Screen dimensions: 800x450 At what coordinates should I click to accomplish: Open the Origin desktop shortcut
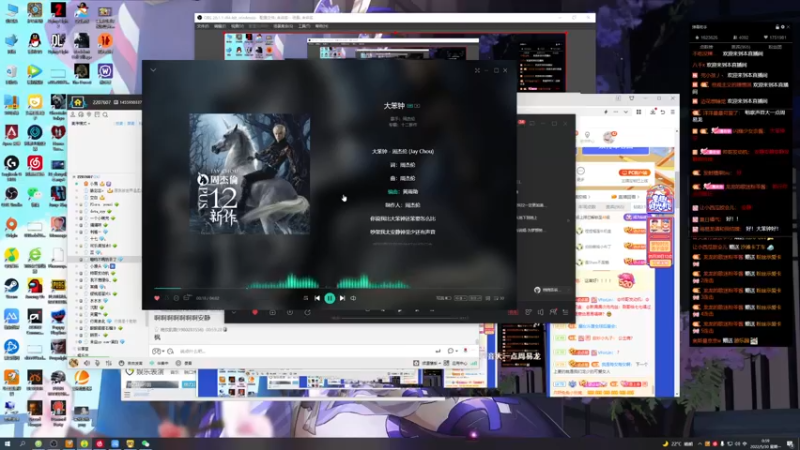(x=11, y=227)
